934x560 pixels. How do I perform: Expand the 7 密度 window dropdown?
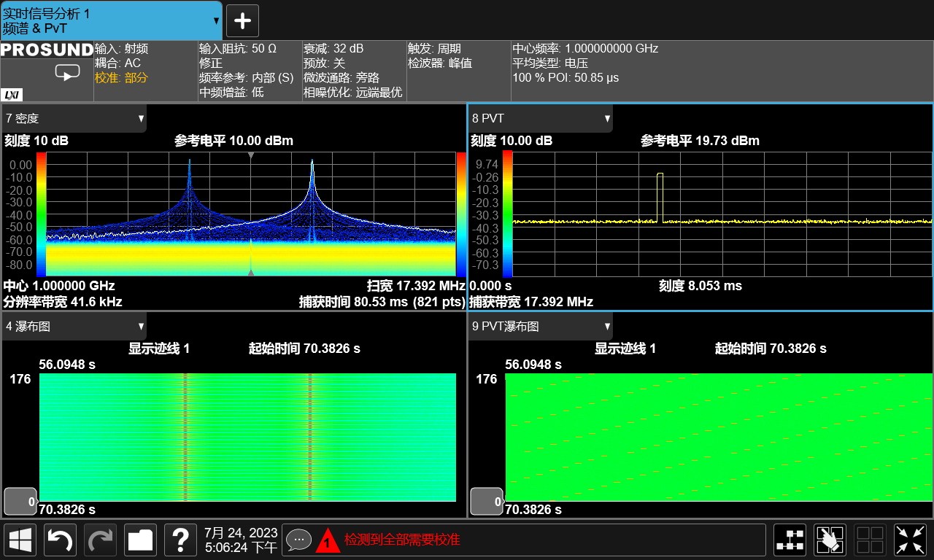tap(74, 118)
